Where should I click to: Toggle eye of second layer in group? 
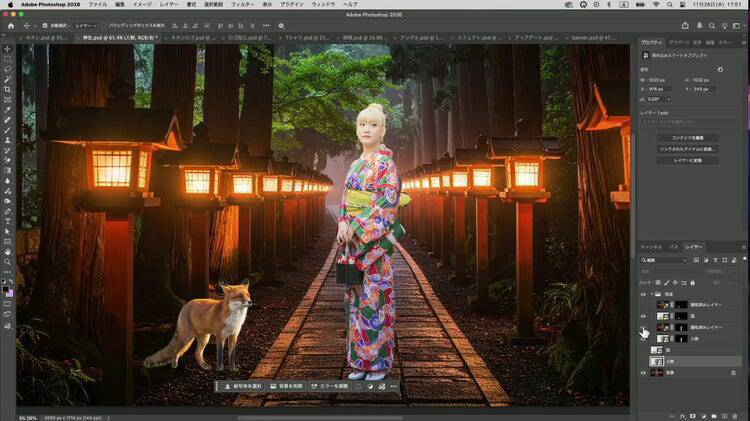point(643,316)
